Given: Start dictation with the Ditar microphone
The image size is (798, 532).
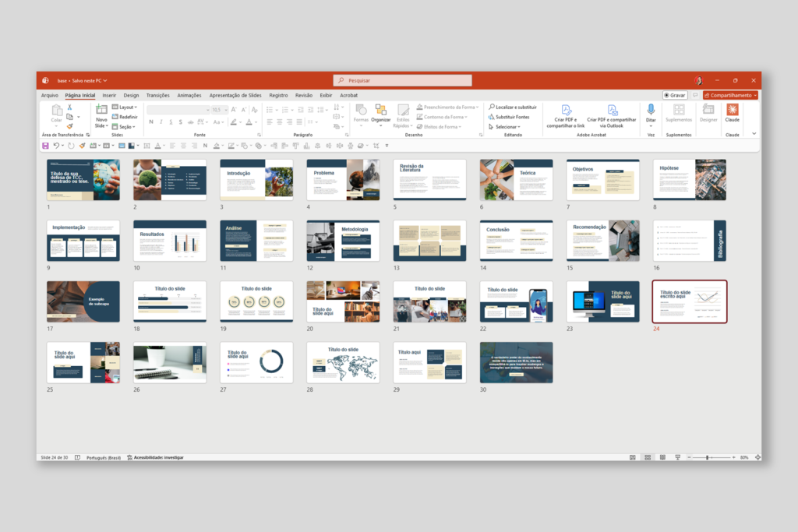Looking at the screenshot, I should pos(651,109).
